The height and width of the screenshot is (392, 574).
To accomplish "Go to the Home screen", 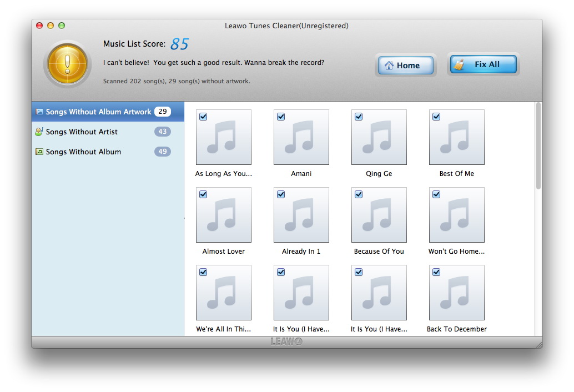I will click(406, 66).
